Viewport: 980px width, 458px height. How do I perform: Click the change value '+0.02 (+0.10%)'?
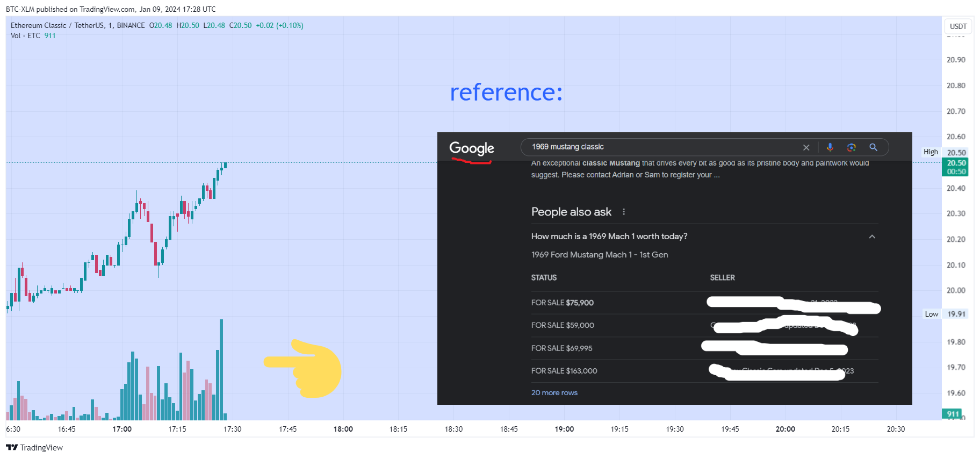pyautogui.click(x=279, y=25)
